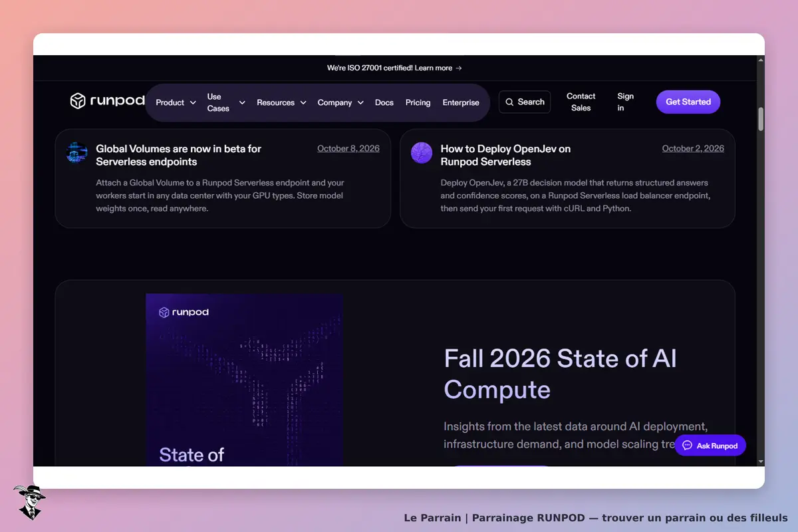Screen dimensions: 798x532
Task: Click the Sign in link
Action: coord(625,102)
